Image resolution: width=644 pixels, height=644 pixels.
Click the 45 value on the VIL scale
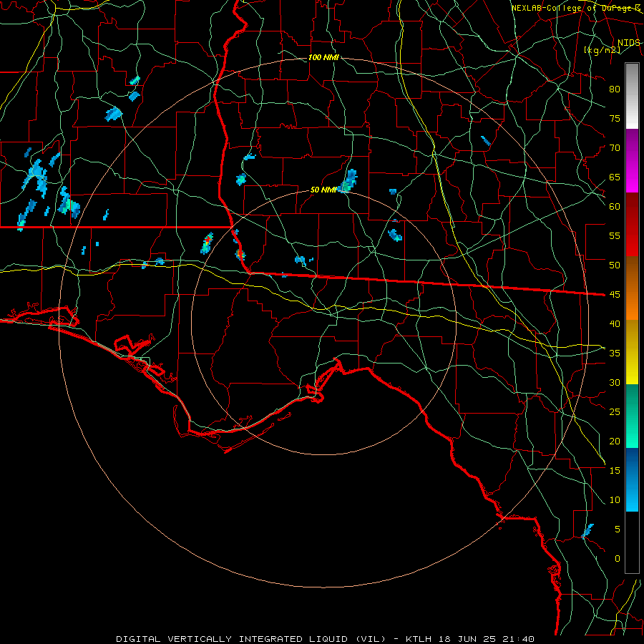tap(615, 295)
